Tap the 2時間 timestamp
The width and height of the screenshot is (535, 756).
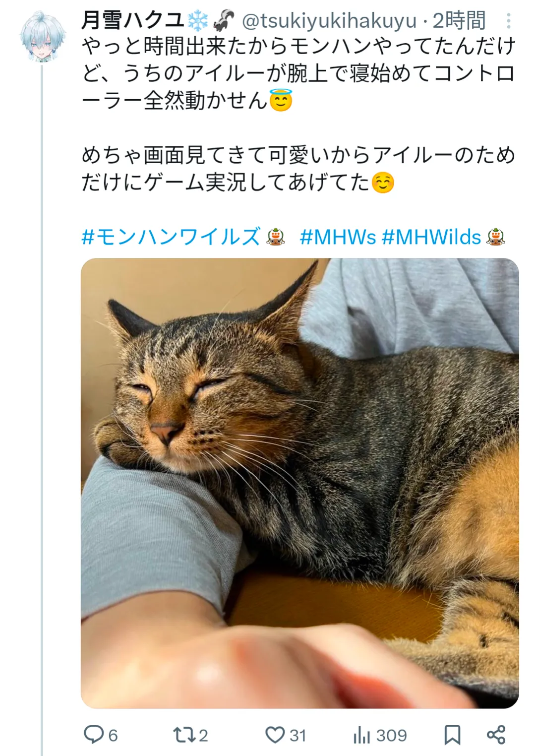[x=459, y=21]
